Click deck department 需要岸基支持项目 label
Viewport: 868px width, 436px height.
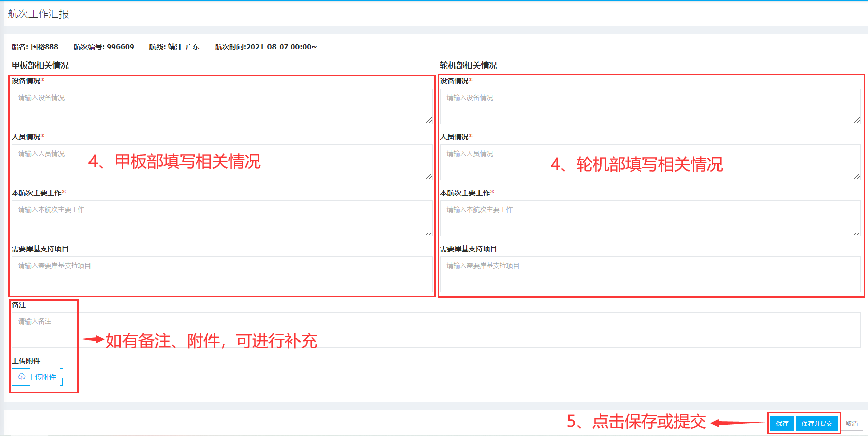click(x=40, y=249)
